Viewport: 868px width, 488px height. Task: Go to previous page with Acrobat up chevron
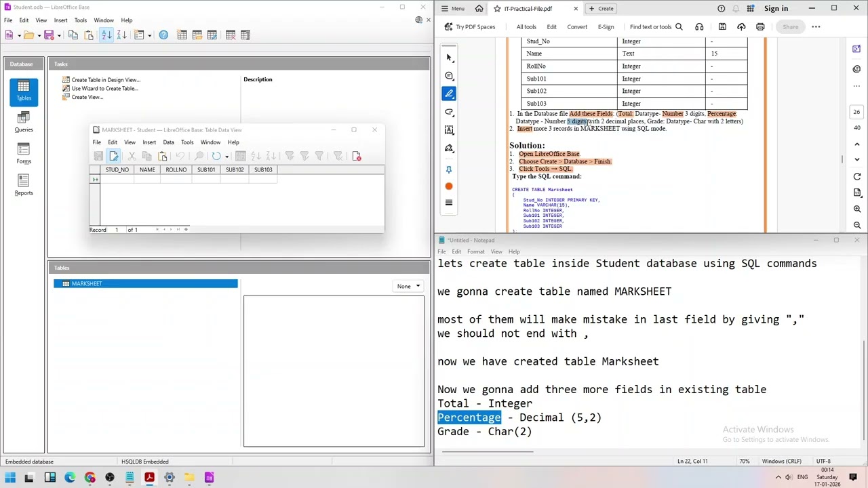click(x=857, y=144)
